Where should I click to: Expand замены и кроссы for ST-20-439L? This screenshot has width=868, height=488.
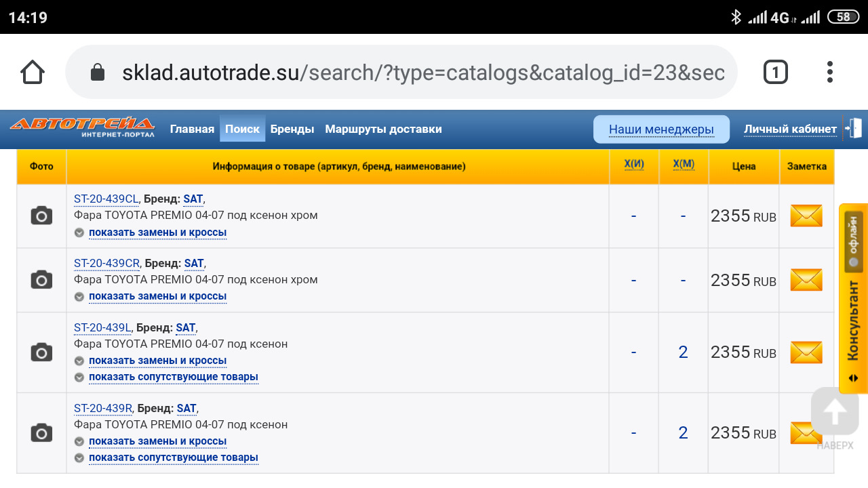[x=157, y=361]
